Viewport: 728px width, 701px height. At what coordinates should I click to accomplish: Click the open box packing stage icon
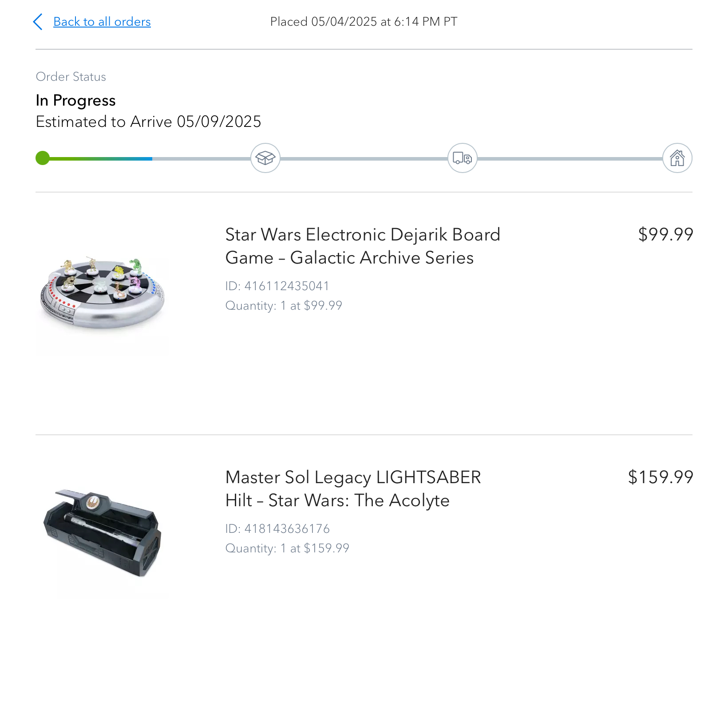point(265,158)
